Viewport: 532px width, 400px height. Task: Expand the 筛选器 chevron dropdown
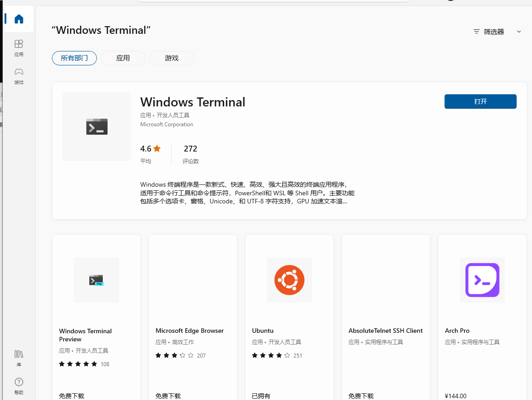[519, 32]
